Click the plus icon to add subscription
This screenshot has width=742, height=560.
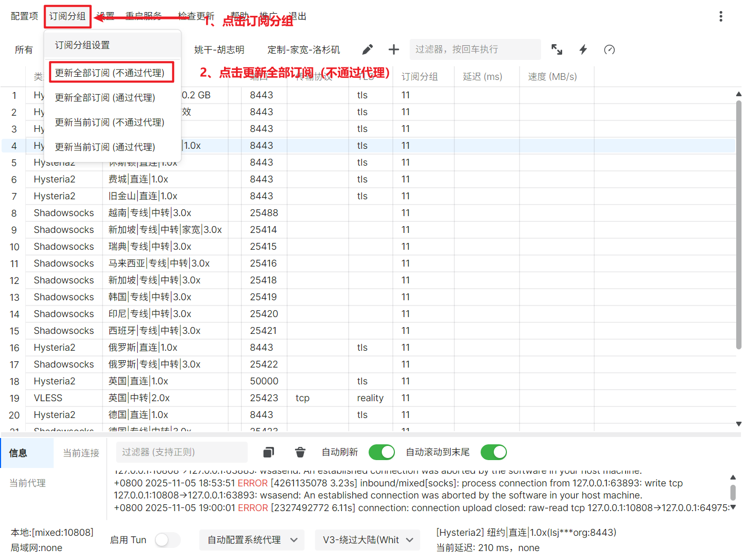(393, 49)
